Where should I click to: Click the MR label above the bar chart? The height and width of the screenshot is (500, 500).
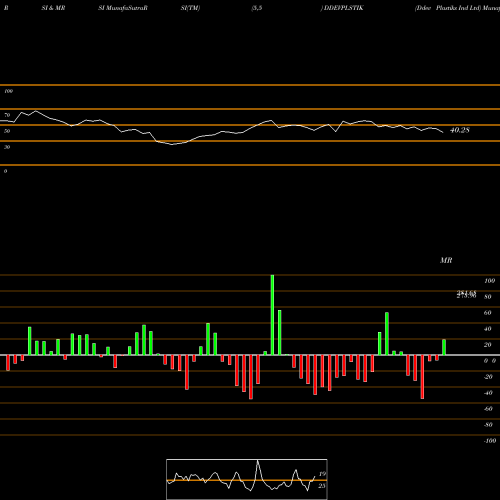pyautogui.click(x=446, y=260)
